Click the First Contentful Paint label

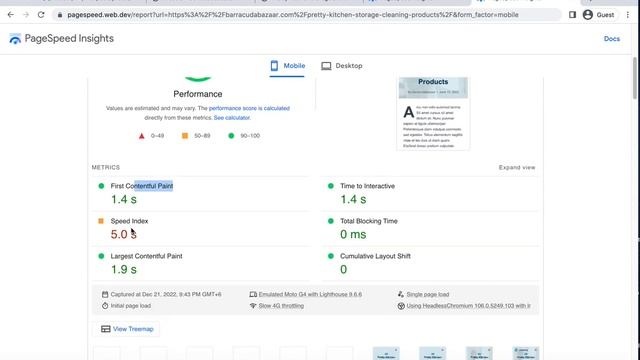[x=142, y=186]
